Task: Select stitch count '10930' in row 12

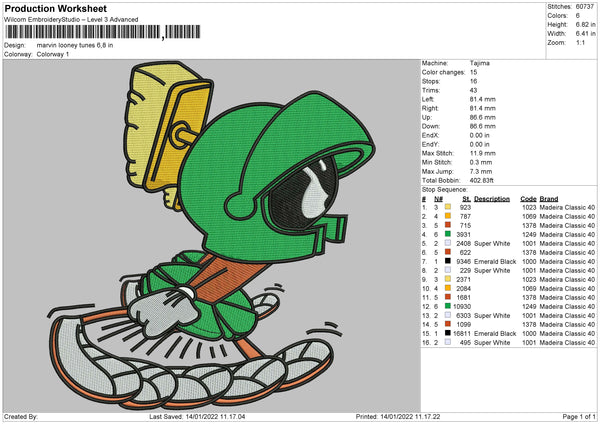Action: (462, 307)
